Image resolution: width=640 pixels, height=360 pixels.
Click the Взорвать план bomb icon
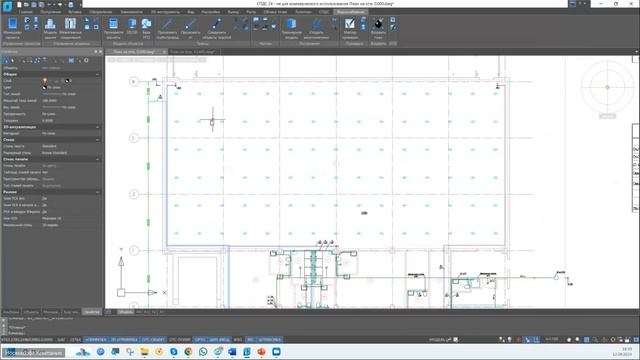pyautogui.click(x=378, y=28)
